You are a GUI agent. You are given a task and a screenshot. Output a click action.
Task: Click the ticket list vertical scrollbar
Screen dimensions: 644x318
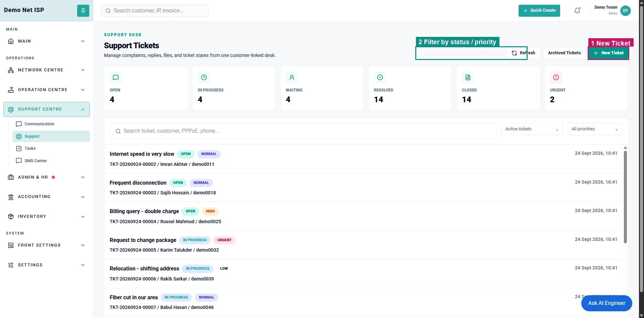pos(625,197)
